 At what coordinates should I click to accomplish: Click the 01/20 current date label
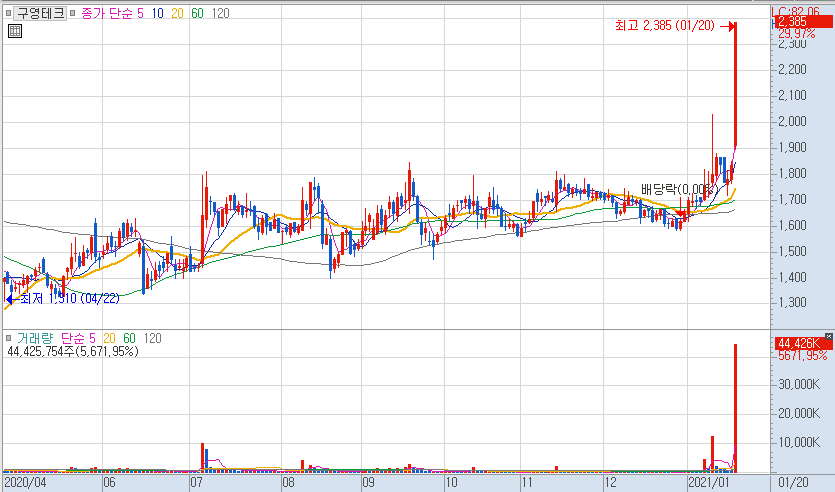click(793, 483)
